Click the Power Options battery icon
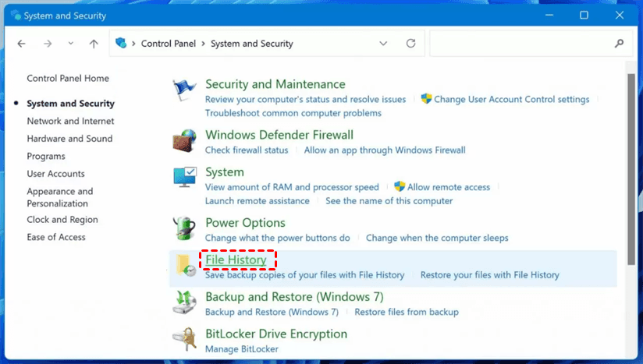The image size is (643, 364). 184,228
